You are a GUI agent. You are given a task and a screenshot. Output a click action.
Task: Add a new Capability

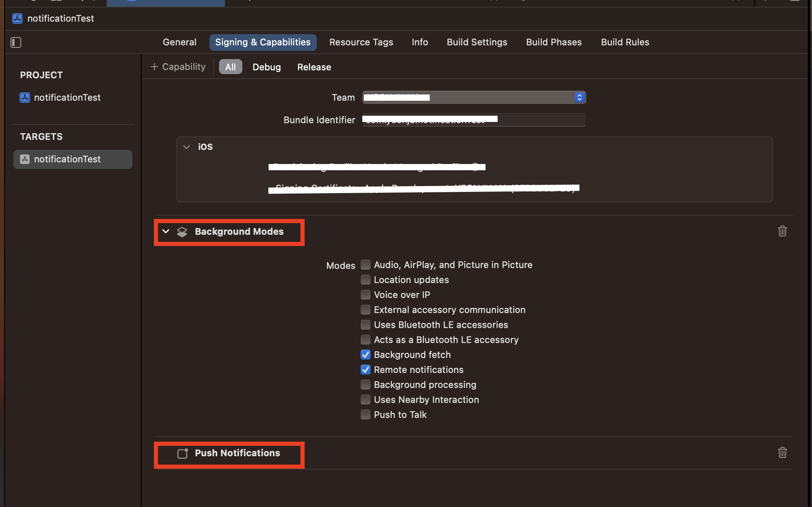coord(178,67)
